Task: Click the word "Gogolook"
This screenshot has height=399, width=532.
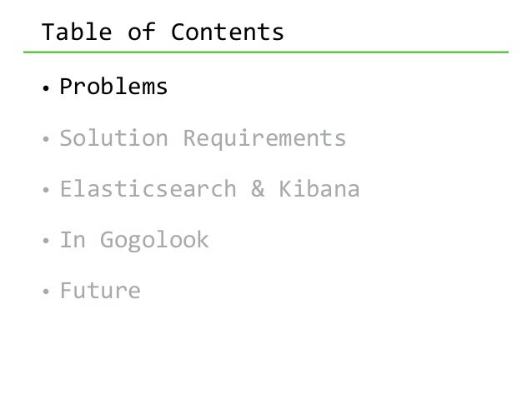Action: pos(155,241)
